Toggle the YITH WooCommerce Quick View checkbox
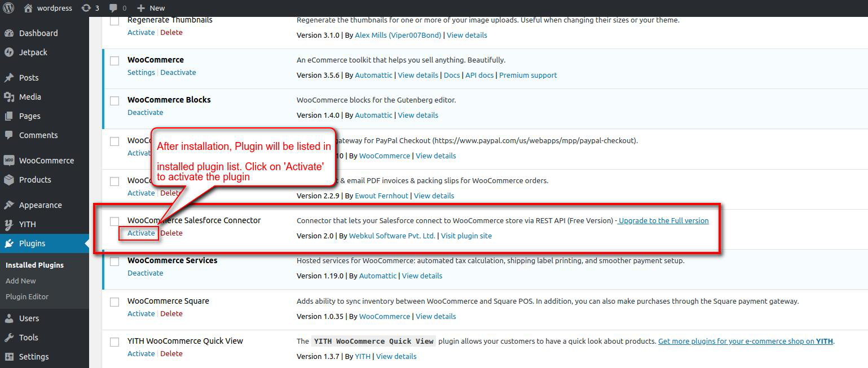 pyautogui.click(x=114, y=342)
